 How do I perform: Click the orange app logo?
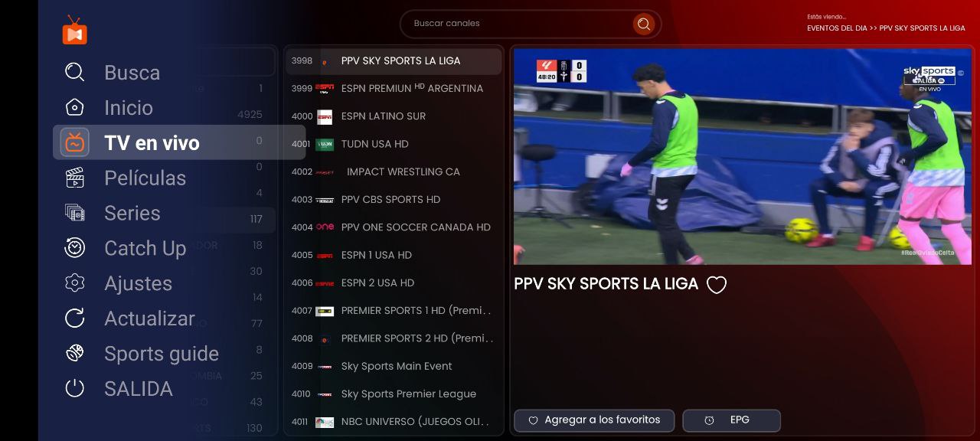pos(75,31)
